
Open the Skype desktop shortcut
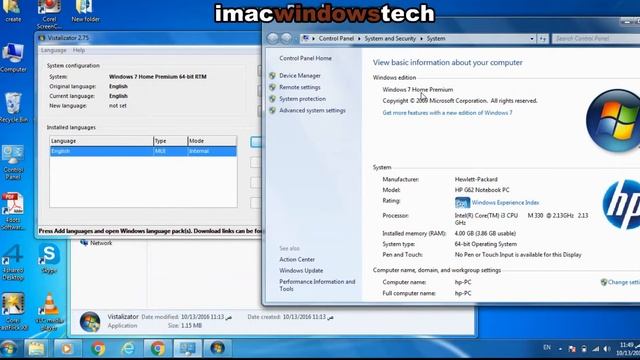point(49,258)
